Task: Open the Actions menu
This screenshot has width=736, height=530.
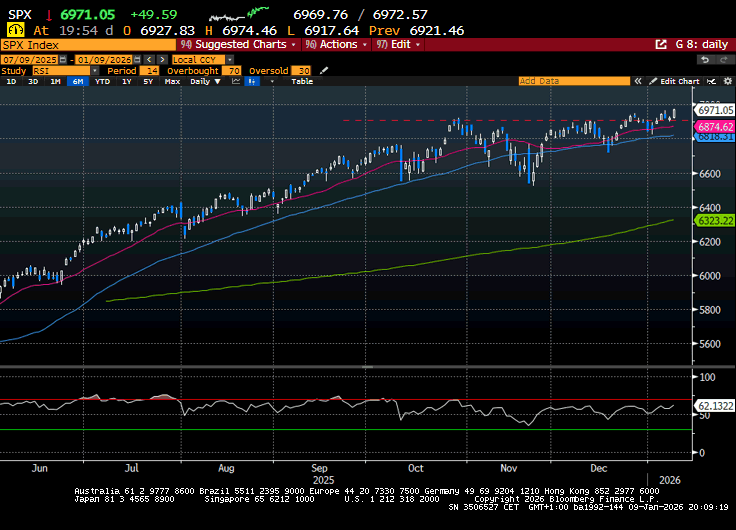Action: pyautogui.click(x=336, y=45)
